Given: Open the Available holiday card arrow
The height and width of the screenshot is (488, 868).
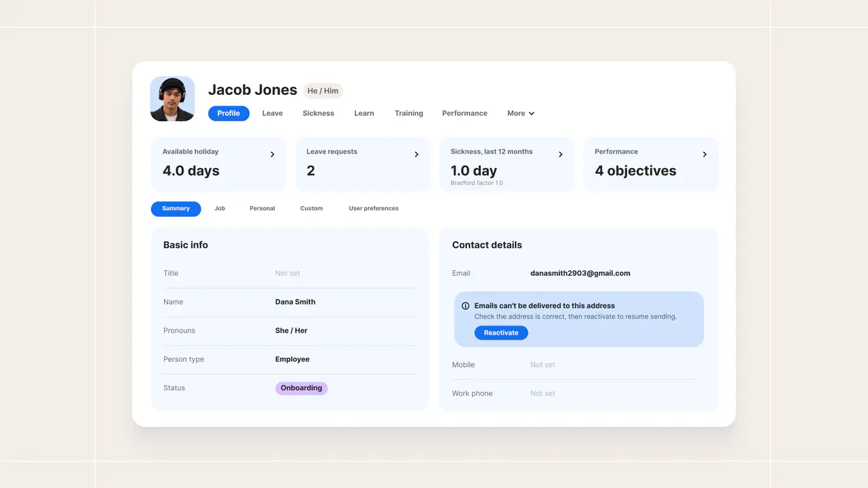Looking at the screenshot, I should (x=273, y=155).
